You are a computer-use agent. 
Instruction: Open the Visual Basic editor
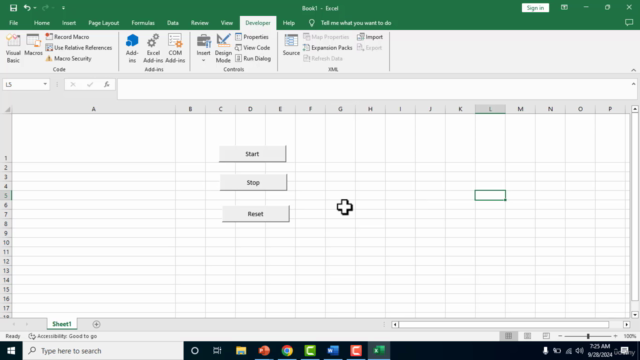[13, 48]
